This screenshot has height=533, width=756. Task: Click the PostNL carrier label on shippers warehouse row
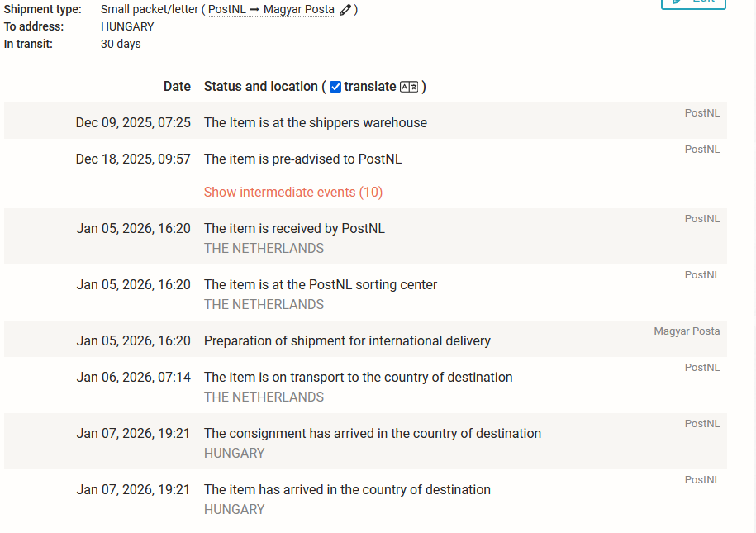click(701, 113)
